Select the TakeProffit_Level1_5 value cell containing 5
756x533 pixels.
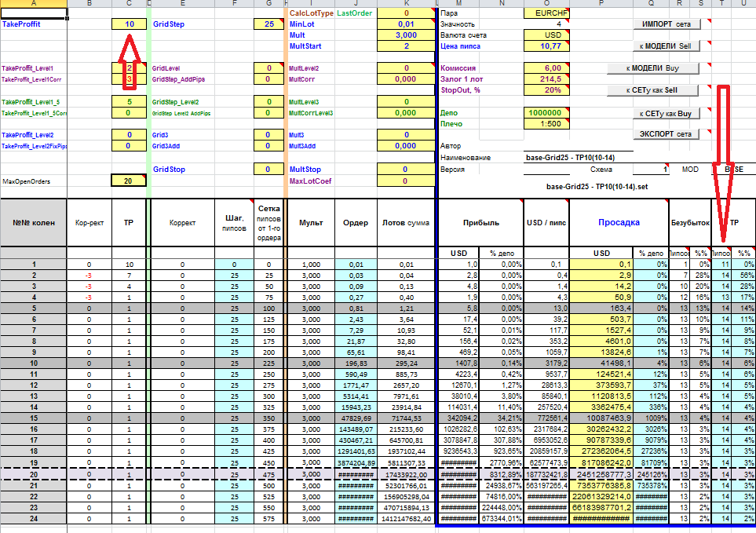[129, 102]
